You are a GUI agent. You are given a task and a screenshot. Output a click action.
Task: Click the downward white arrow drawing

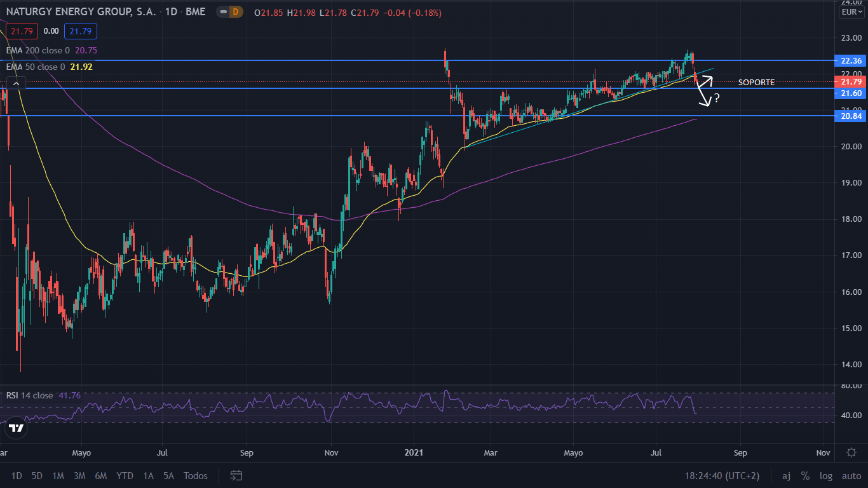(703, 97)
